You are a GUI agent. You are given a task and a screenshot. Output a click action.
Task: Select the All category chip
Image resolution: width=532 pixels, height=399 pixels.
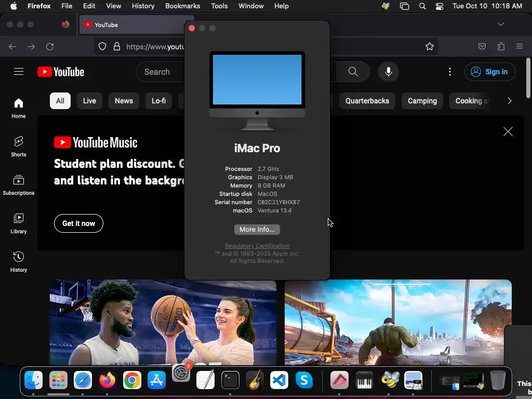(60, 101)
